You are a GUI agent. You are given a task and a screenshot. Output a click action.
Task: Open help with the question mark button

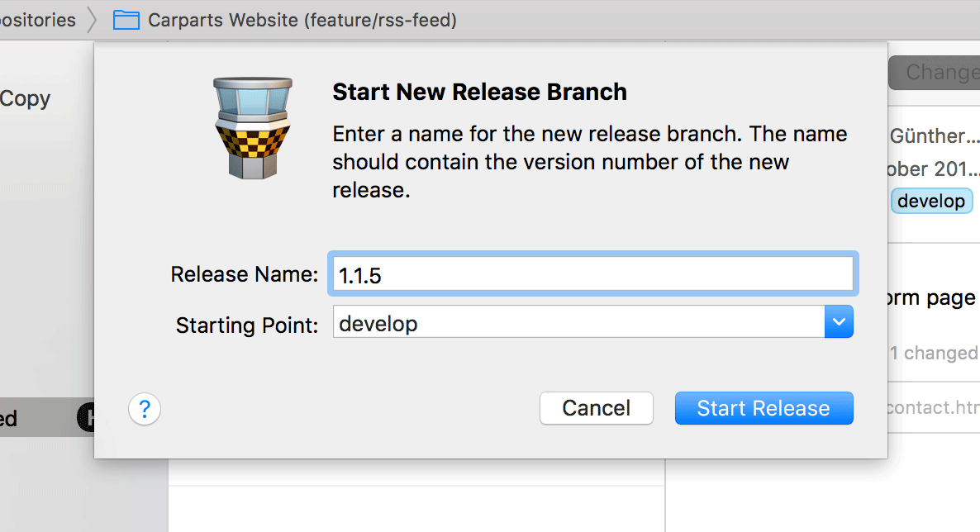tap(145, 408)
